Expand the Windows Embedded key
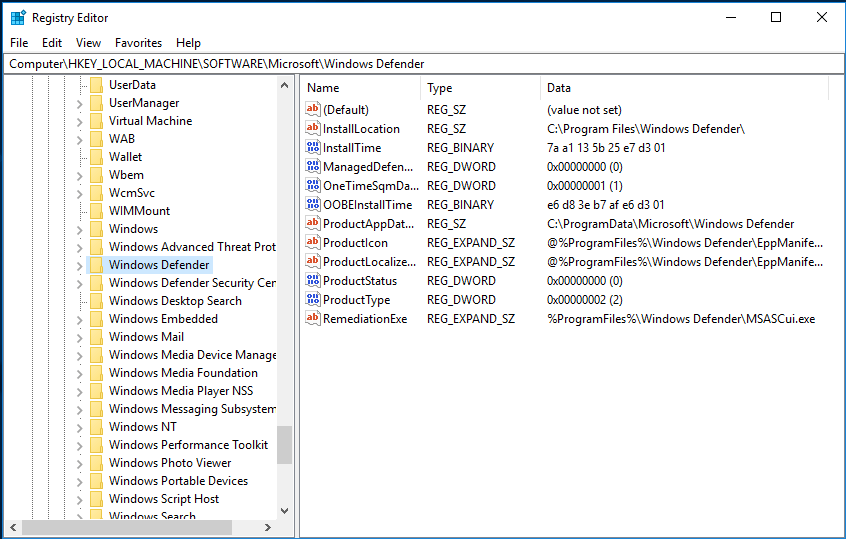846x539 pixels. pyautogui.click(x=79, y=319)
